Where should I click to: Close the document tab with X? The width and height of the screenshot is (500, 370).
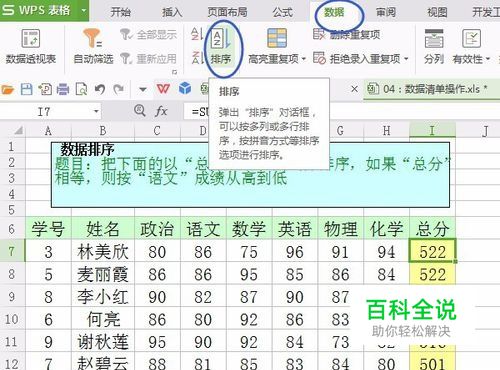(x=354, y=89)
